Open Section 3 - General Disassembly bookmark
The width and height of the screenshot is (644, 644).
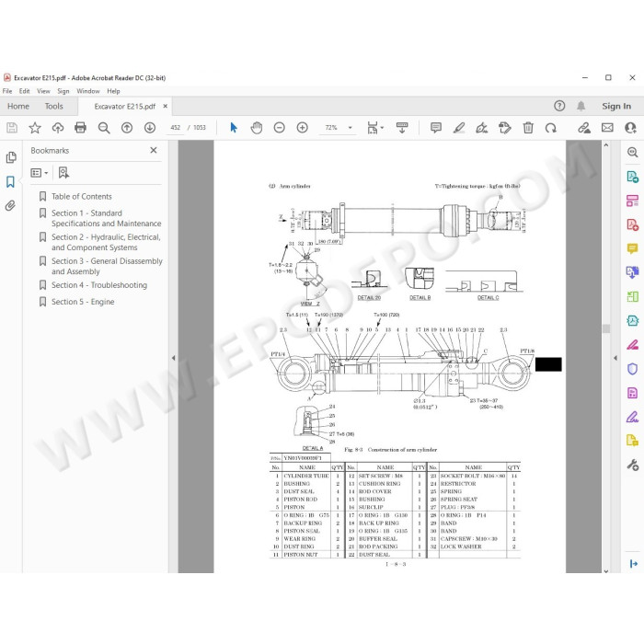tap(107, 266)
